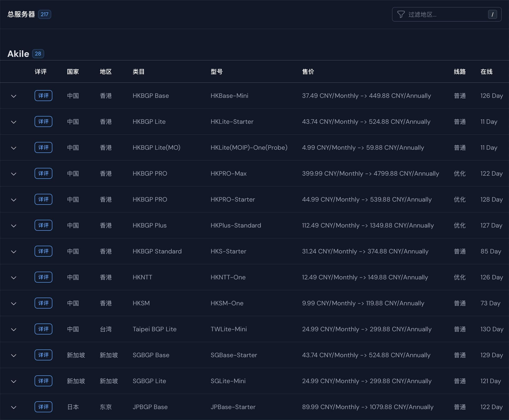Click the 4.99 CNY/Monthly price cell
This screenshot has height=420, width=509.
coord(363,148)
